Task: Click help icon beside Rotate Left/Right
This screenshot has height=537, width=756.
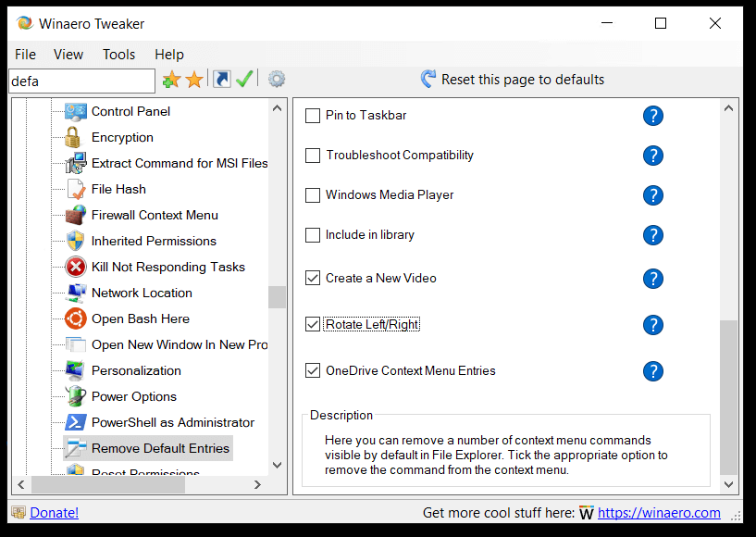Action: (653, 325)
